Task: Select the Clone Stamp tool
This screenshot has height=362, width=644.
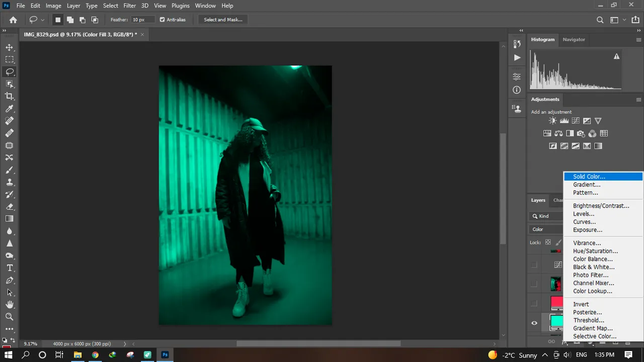Action: [x=10, y=182]
